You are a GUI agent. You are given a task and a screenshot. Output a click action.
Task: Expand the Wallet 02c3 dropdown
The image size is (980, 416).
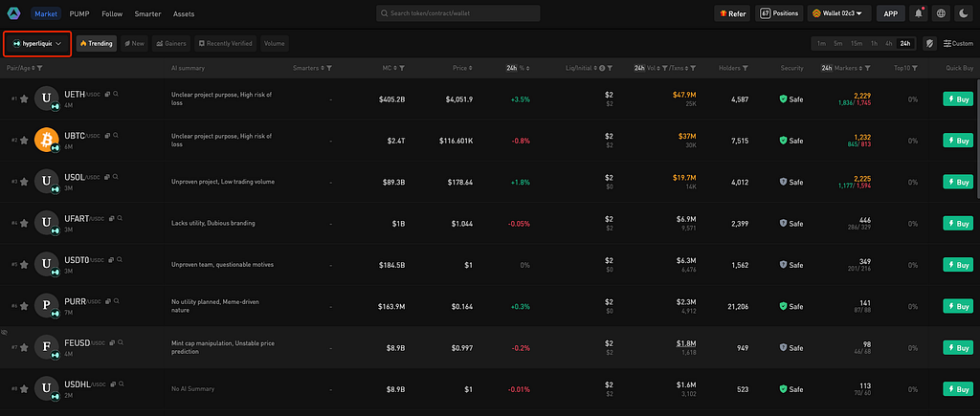pos(839,13)
